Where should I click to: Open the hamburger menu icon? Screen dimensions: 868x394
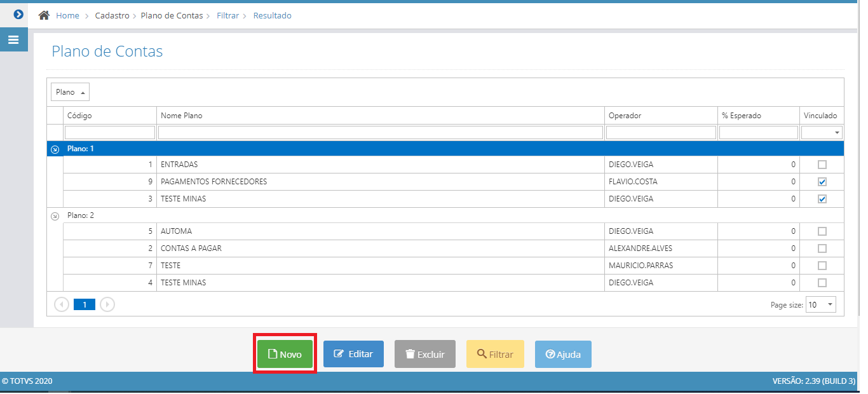pyautogui.click(x=13, y=39)
